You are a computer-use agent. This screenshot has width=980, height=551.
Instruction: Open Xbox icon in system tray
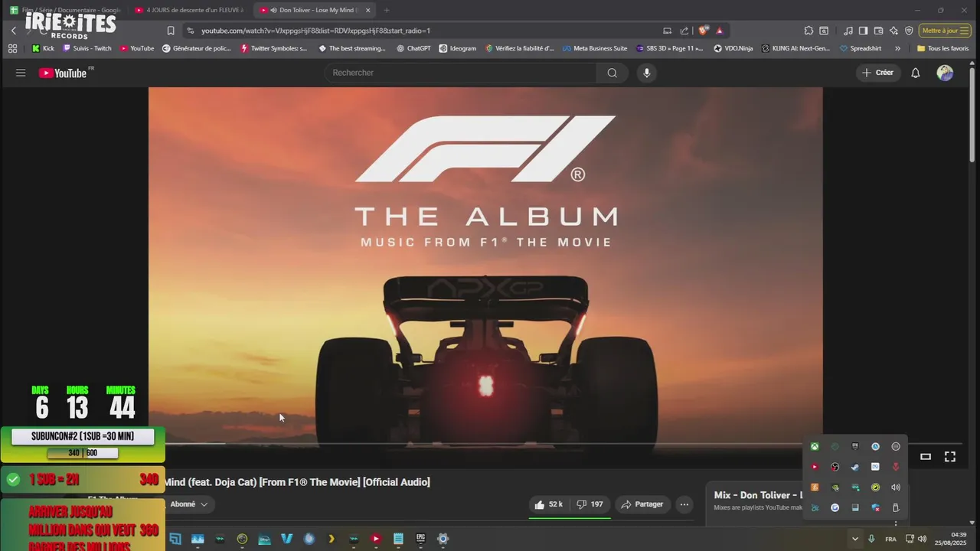(815, 446)
